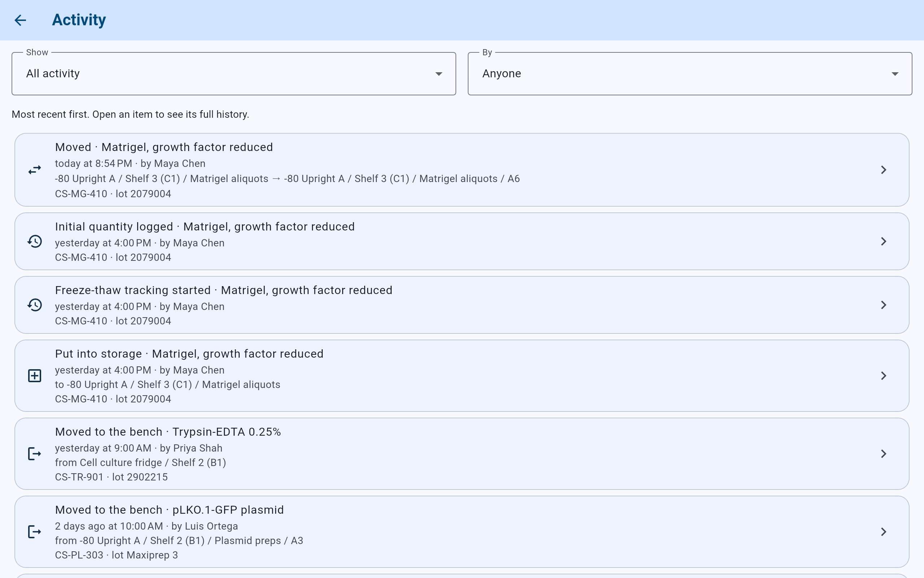Select 'Moved to the bench · pLKO.1-GFP plasmid' title
This screenshot has width=924, height=578.
[x=170, y=510]
